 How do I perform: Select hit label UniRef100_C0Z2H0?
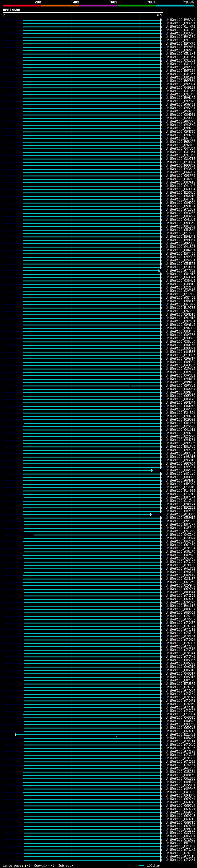[180, 535]
